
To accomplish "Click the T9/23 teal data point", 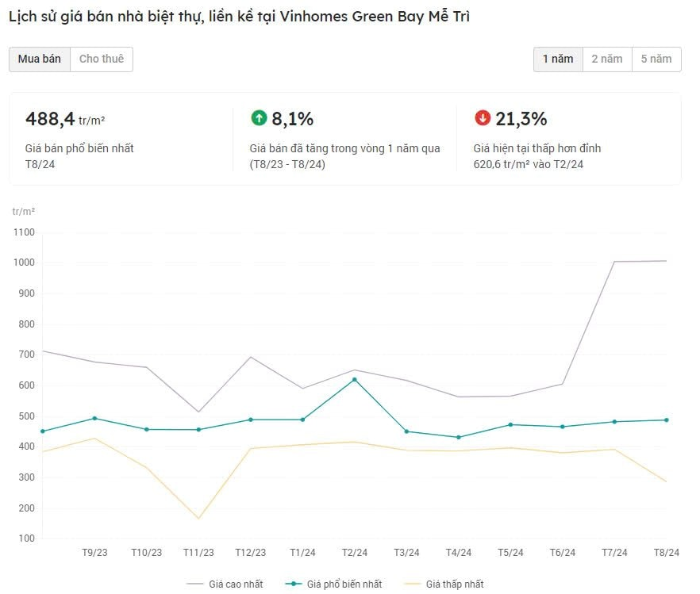I will tap(94, 418).
